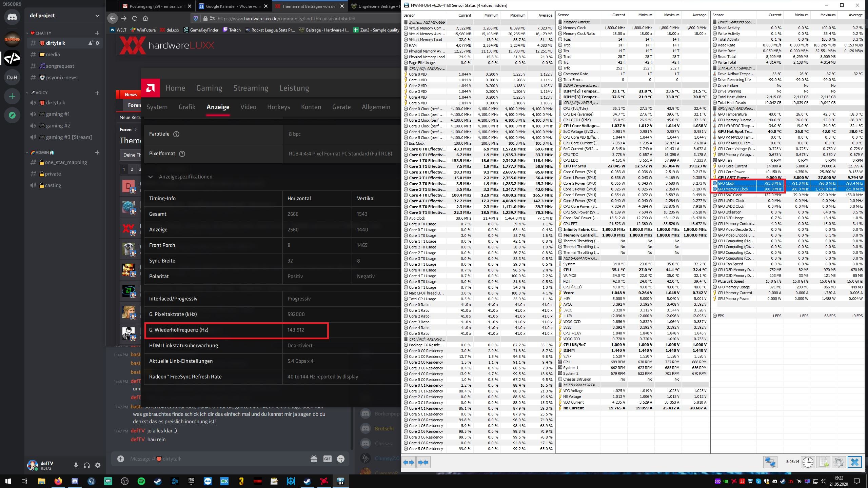
Task: Switch to Allgemein settings sub-tab
Action: (x=376, y=107)
